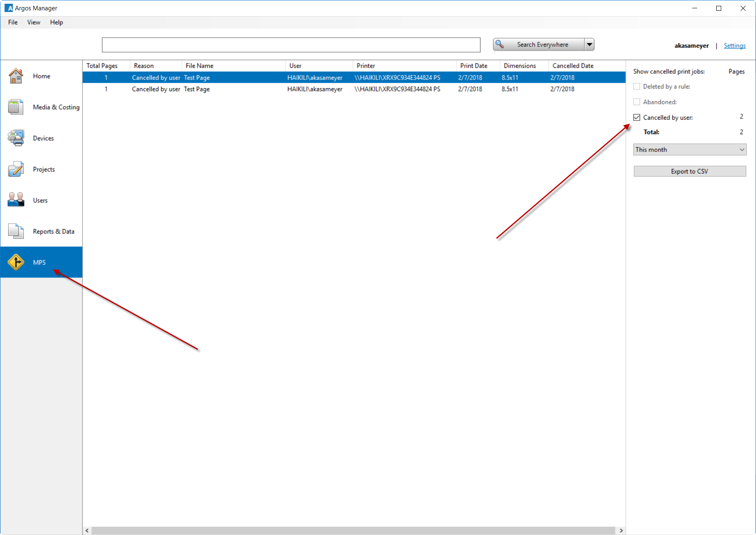Click the akasameyer username text
This screenshot has height=535, width=756.
point(691,46)
